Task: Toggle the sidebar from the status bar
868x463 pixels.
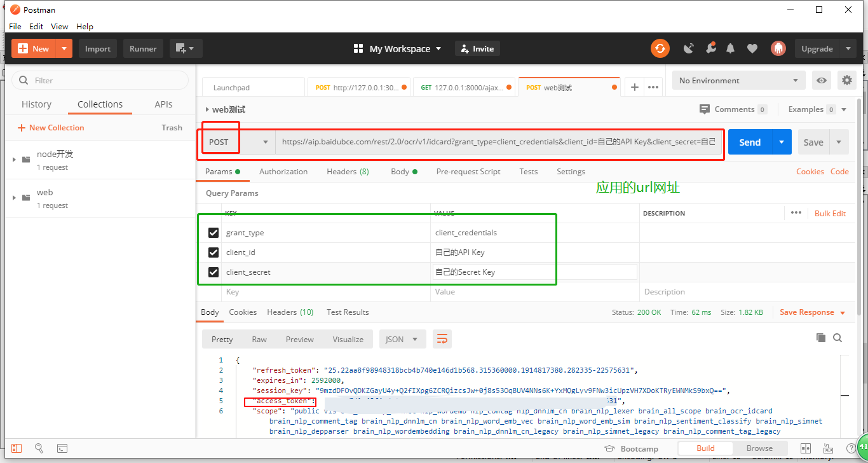Action: pyautogui.click(x=17, y=448)
